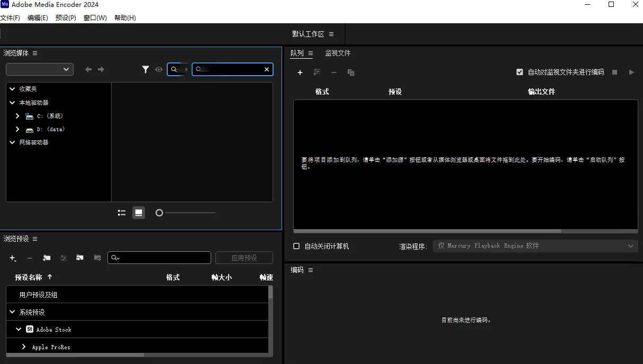Click the Preset Browser vertical scrollbar
The height and width of the screenshot is (364, 643).
click(271, 293)
